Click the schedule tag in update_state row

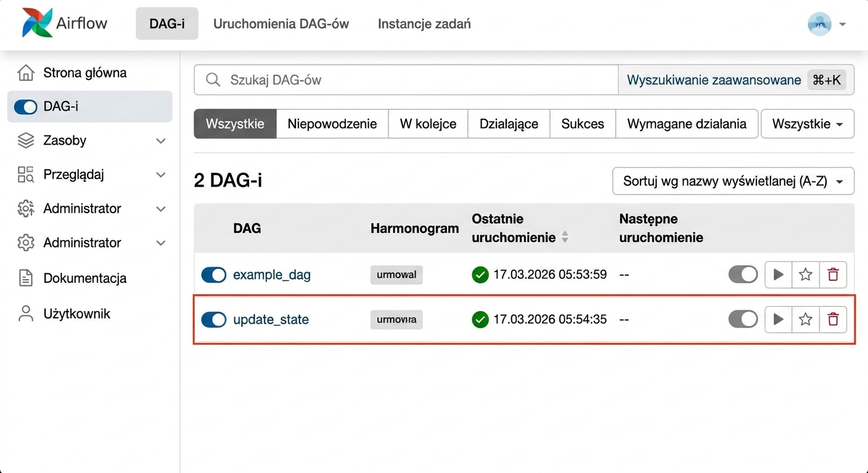[x=396, y=319]
